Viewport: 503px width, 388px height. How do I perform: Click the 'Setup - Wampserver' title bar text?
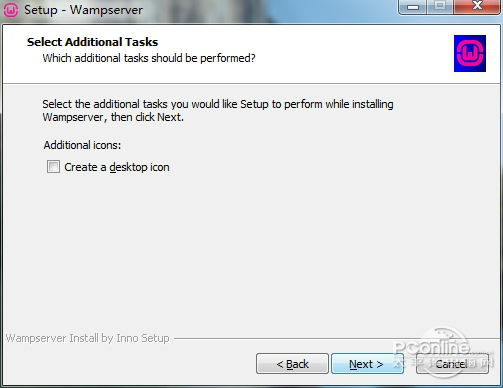pos(83,10)
